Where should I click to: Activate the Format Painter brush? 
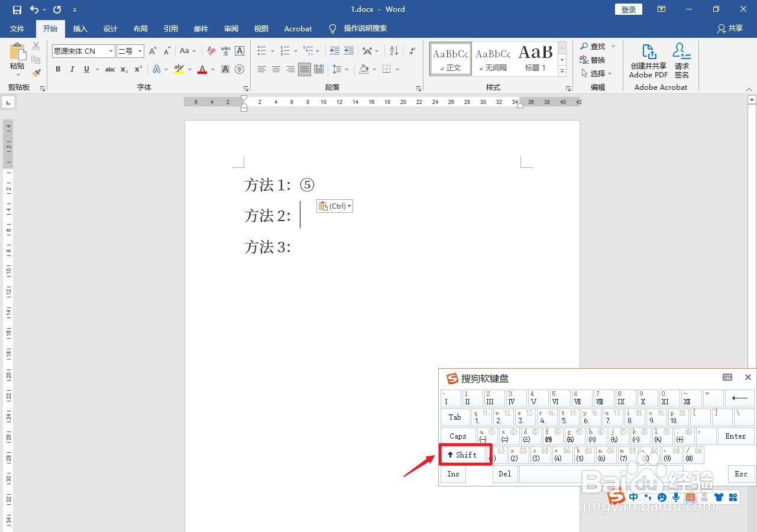[36, 73]
